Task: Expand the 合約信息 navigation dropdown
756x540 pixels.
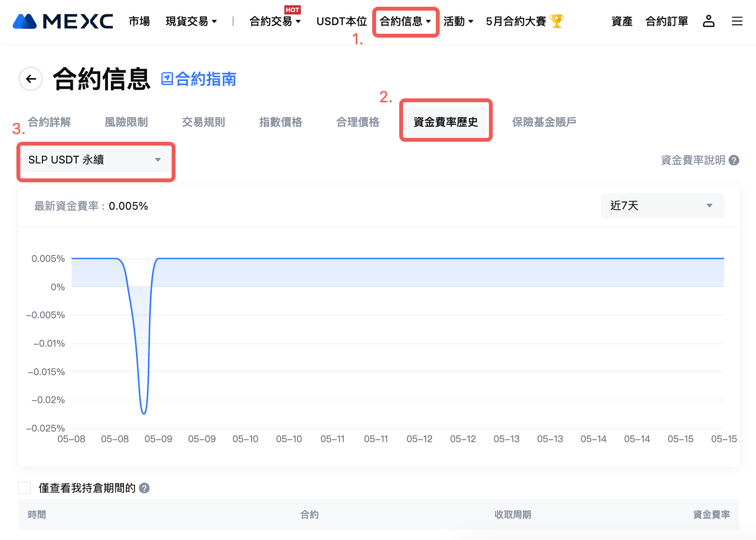Action: point(405,21)
